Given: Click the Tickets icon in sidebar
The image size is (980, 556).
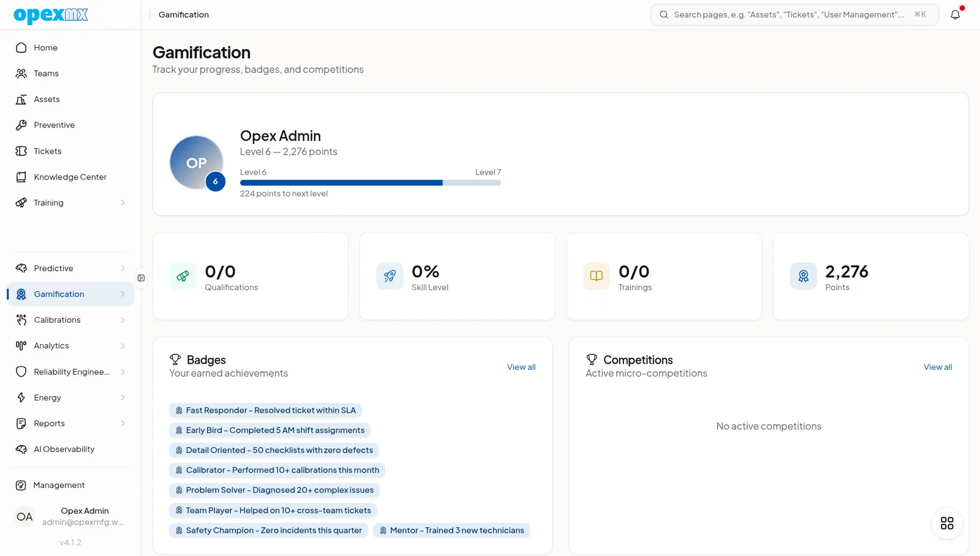Looking at the screenshot, I should pos(21,151).
